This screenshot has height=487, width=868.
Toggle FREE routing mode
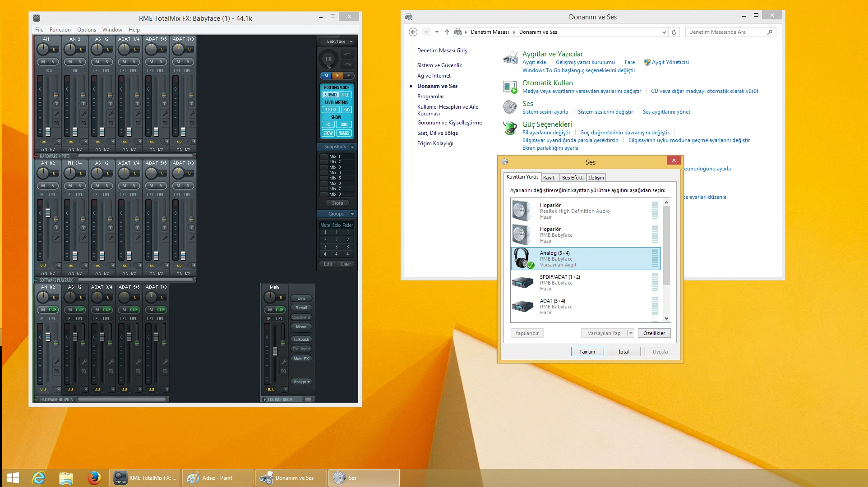click(x=345, y=95)
